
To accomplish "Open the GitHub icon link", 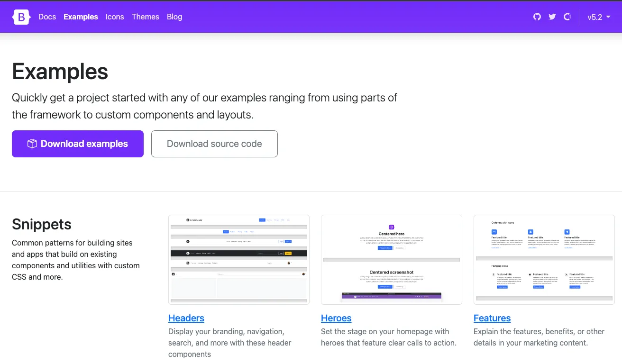I will [x=537, y=17].
